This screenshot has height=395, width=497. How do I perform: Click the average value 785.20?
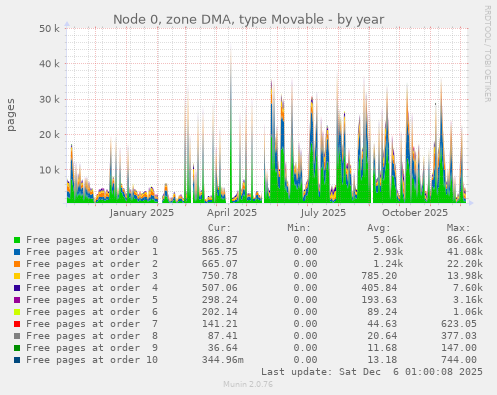pos(379,276)
